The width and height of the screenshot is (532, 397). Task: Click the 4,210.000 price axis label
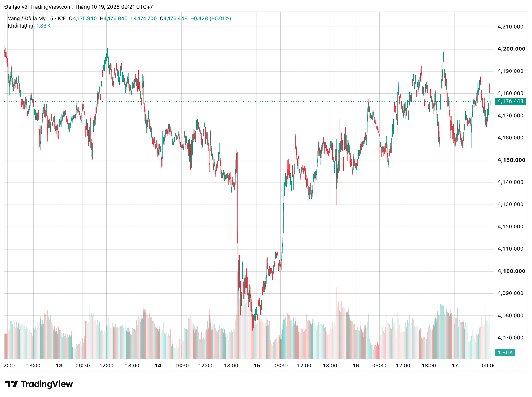pos(510,27)
